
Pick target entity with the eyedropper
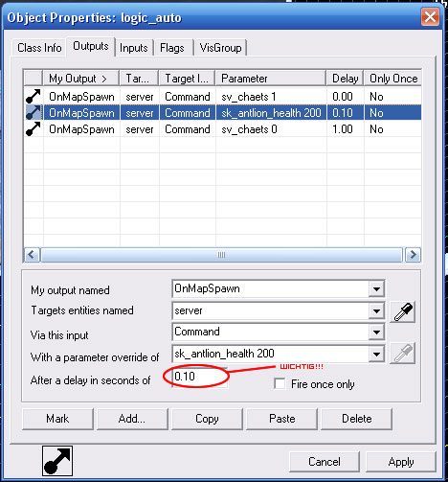[x=403, y=311]
